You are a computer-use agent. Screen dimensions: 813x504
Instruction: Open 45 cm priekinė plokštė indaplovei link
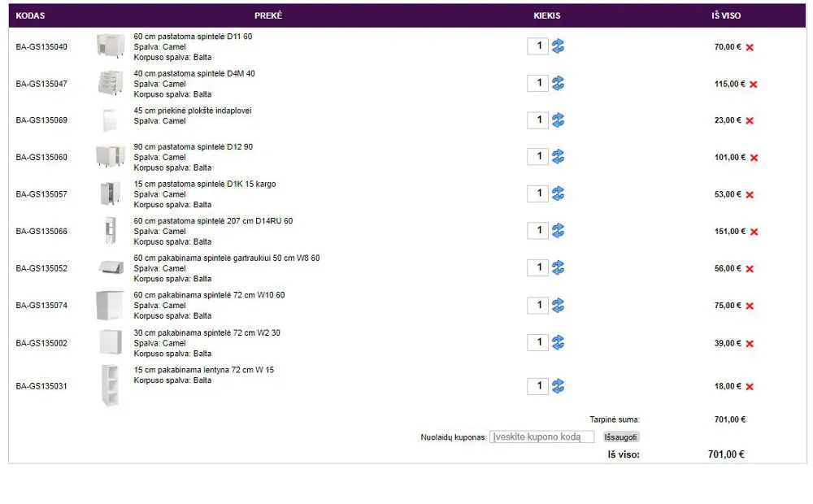click(193, 111)
